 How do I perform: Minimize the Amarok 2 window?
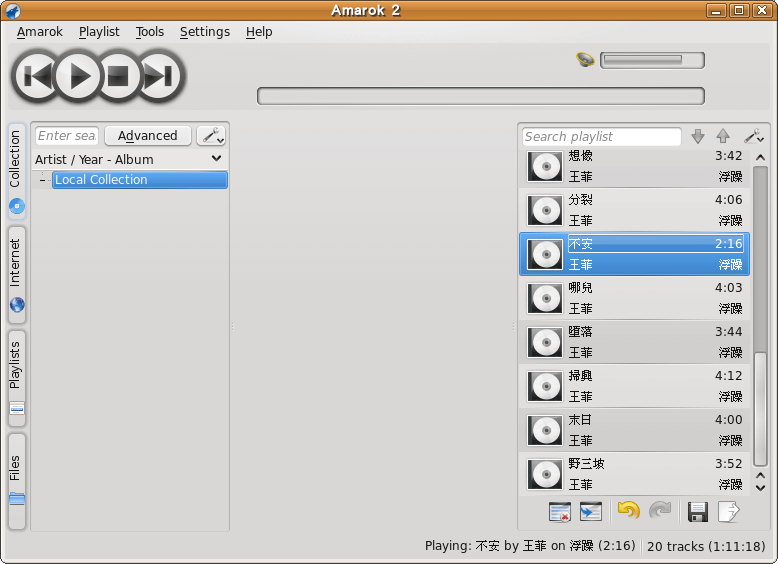click(x=716, y=10)
